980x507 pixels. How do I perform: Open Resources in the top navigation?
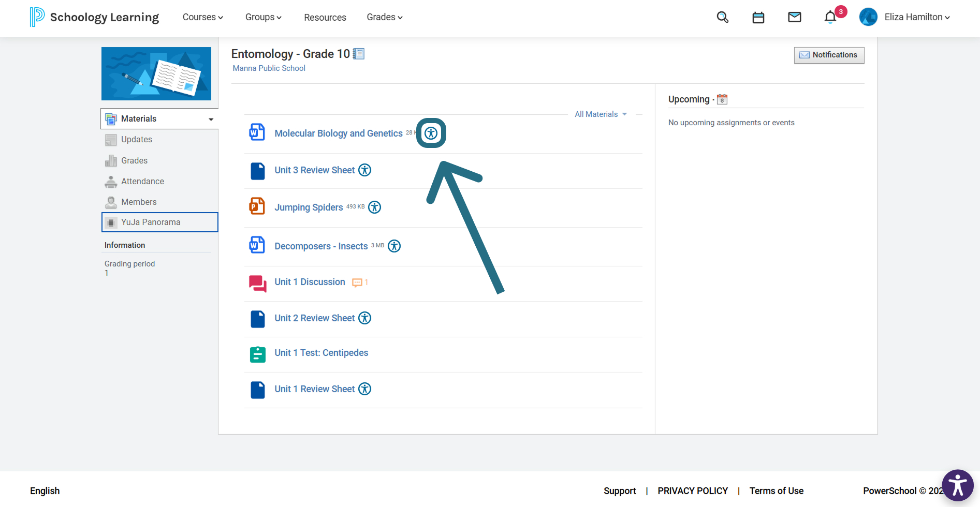point(325,18)
